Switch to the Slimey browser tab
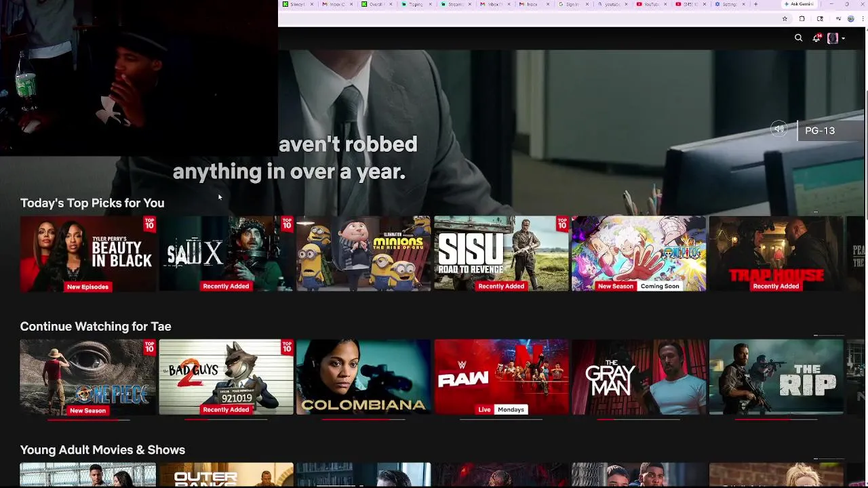 tap(298, 4)
